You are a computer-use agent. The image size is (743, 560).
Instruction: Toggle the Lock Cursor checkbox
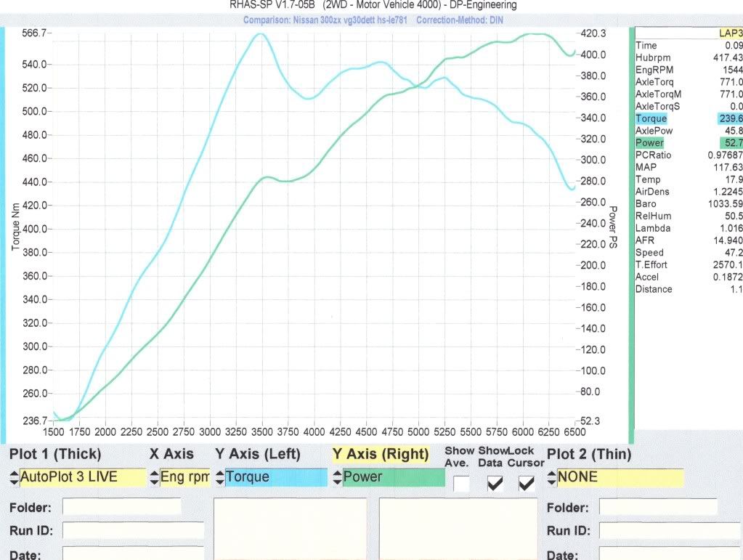526,483
